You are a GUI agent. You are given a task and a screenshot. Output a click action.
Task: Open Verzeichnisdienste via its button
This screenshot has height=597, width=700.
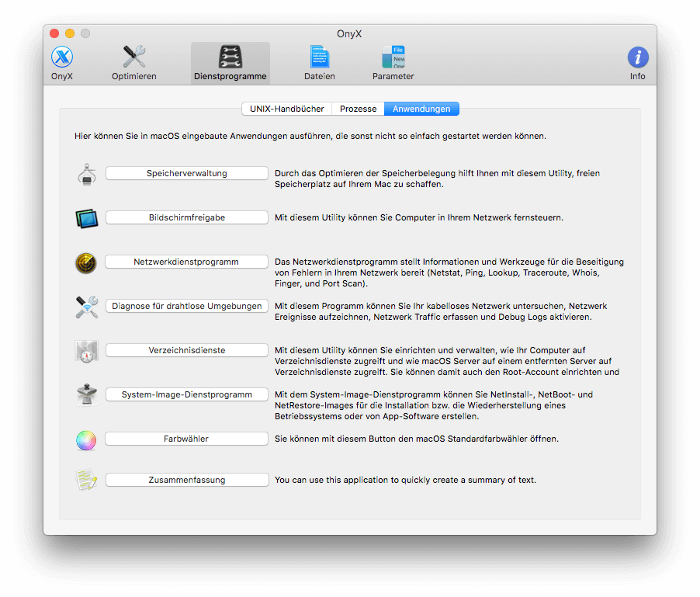[186, 350]
